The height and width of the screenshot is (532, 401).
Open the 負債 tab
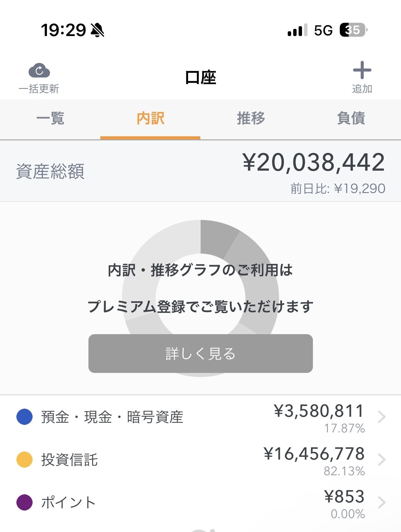point(351,118)
